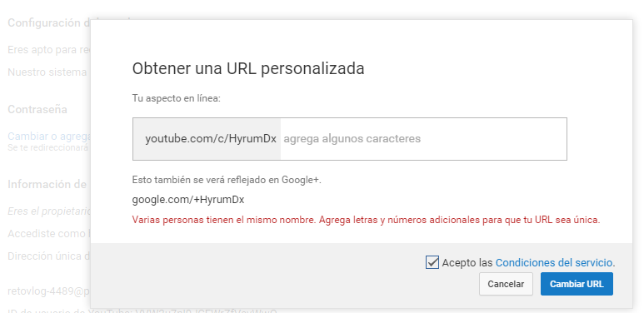
Task: Uncheck the Acepto las Condiciones checkbox
Action: tap(432, 262)
